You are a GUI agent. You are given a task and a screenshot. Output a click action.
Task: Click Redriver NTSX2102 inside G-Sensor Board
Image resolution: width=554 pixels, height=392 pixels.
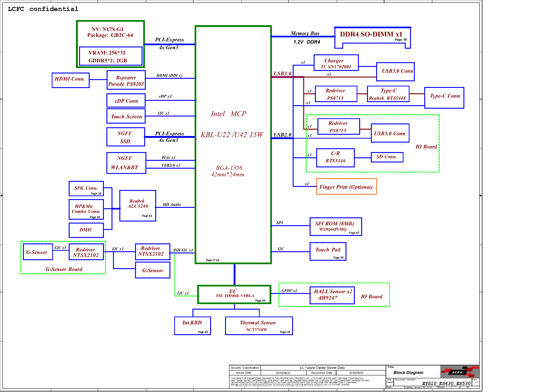coord(86,252)
